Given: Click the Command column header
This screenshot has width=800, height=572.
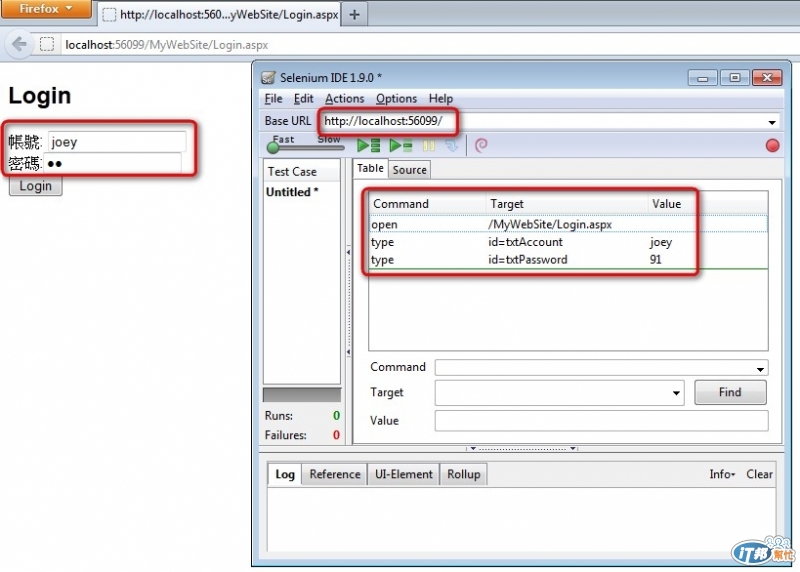Looking at the screenshot, I should (x=427, y=204).
